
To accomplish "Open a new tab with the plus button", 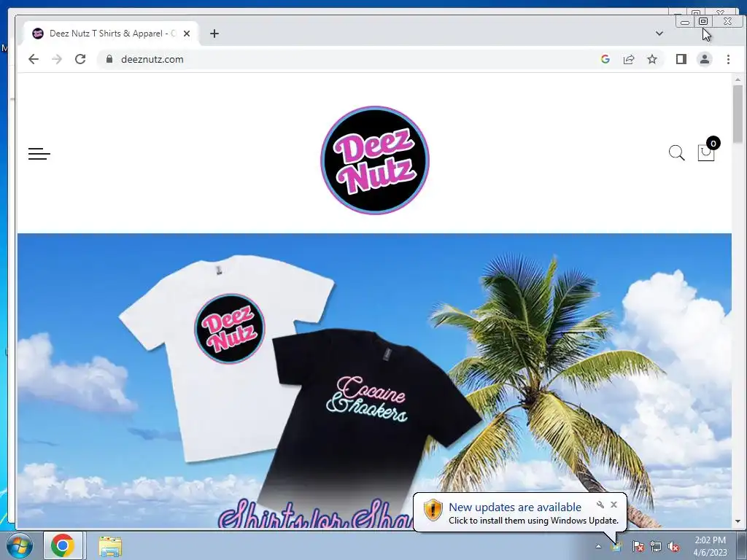I will [x=214, y=34].
